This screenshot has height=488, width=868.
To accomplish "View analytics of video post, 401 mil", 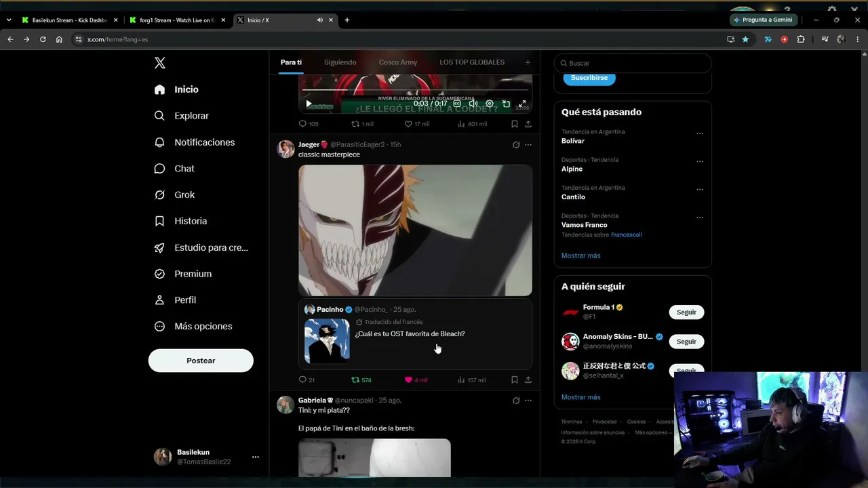I will [473, 124].
